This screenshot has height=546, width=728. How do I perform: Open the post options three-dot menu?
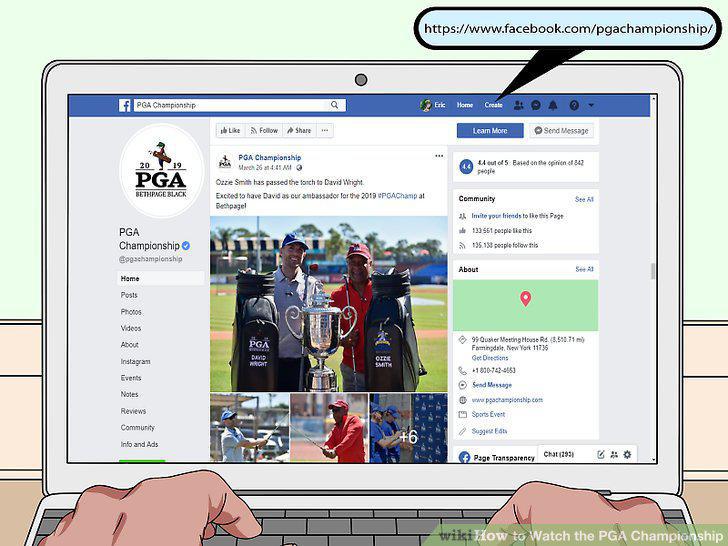click(439, 156)
